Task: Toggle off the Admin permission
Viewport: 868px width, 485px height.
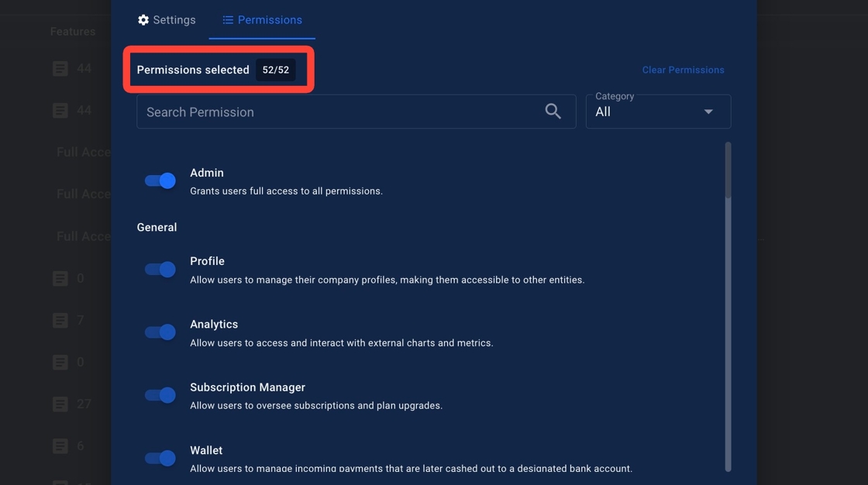Action: (x=160, y=181)
